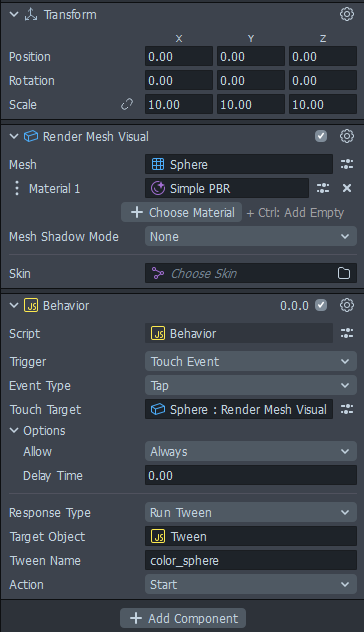Browse skins with the folder icon
The height and width of the screenshot is (632, 364).
343,273
